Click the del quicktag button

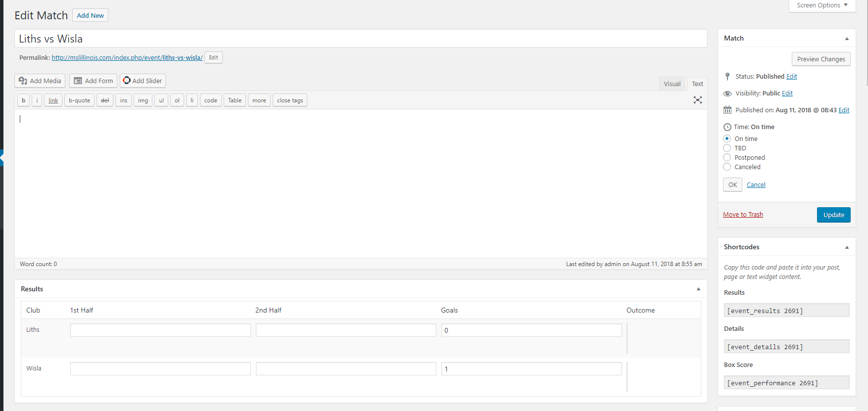(x=105, y=100)
